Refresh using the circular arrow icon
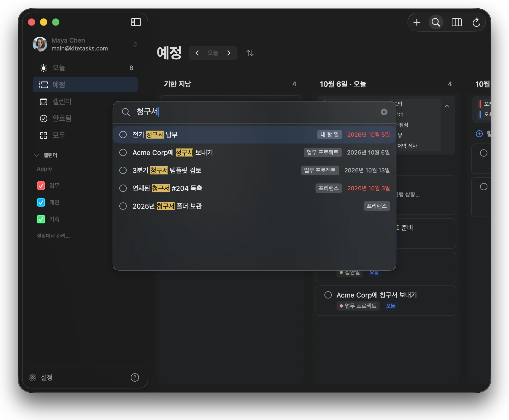This screenshot has height=420, width=509. [x=476, y=22]
